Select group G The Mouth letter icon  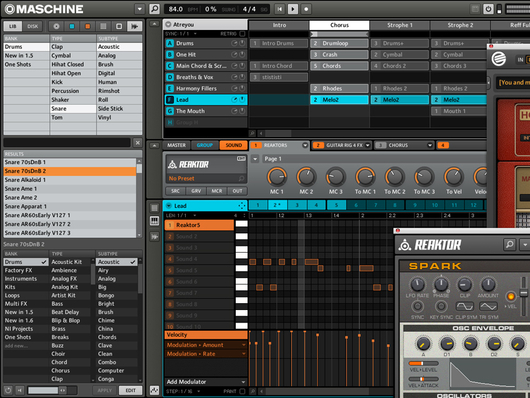coord(170,111)
